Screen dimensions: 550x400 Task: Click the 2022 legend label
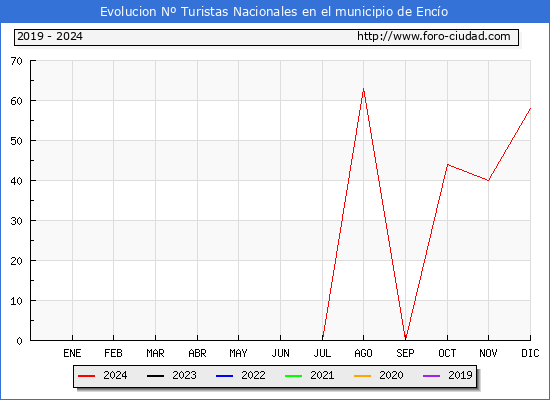(253, 375)
